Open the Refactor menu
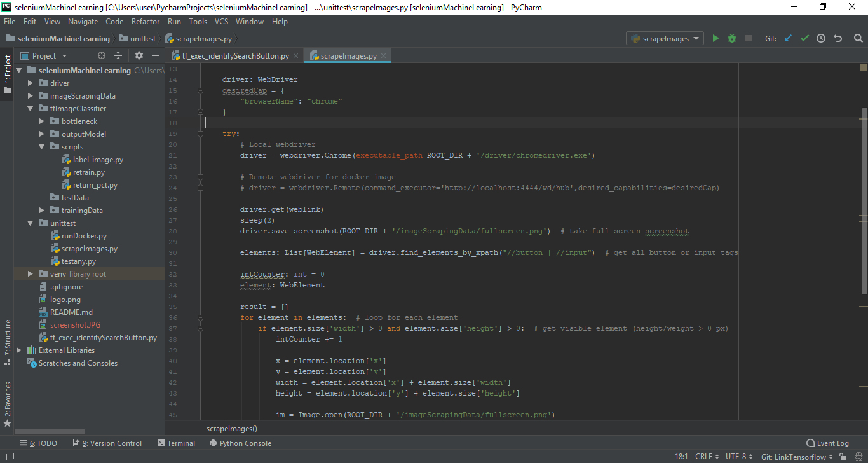Image resolution: width=868 pixels, height=463 pixels. tap(146, 22)
